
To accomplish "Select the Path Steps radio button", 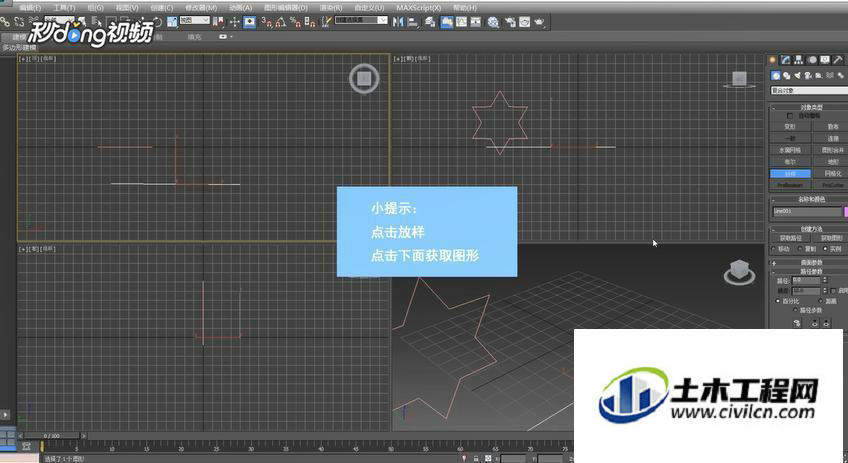I will pyautogui.click(x=795, y=310).
